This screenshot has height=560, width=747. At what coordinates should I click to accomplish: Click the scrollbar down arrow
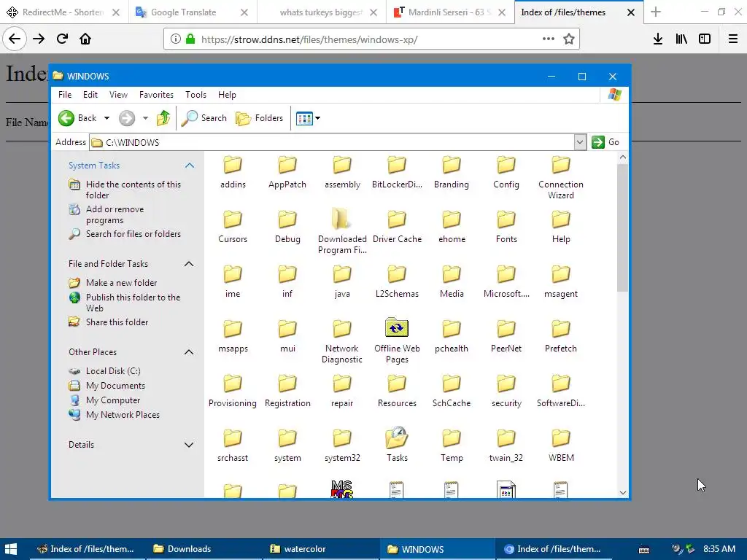coord(623,493)
